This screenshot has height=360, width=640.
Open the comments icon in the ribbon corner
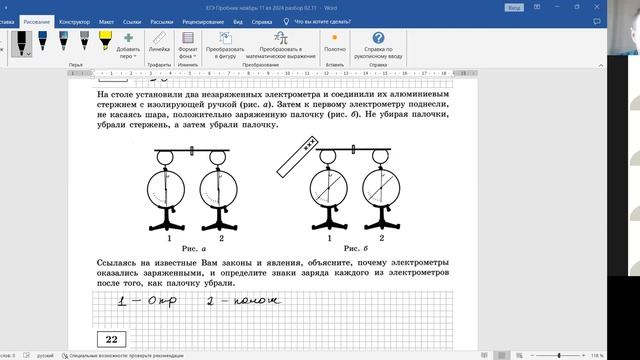point(597,21)
